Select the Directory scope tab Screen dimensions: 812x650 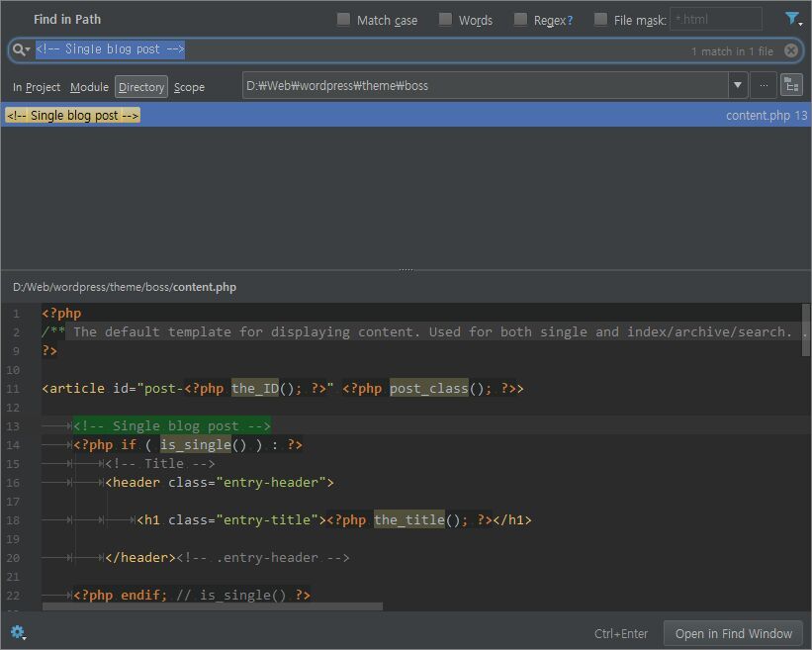(141, 87)
